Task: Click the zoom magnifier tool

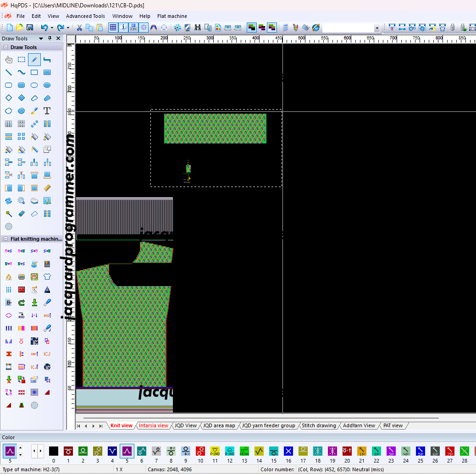Action: click(x=22, y=201)
